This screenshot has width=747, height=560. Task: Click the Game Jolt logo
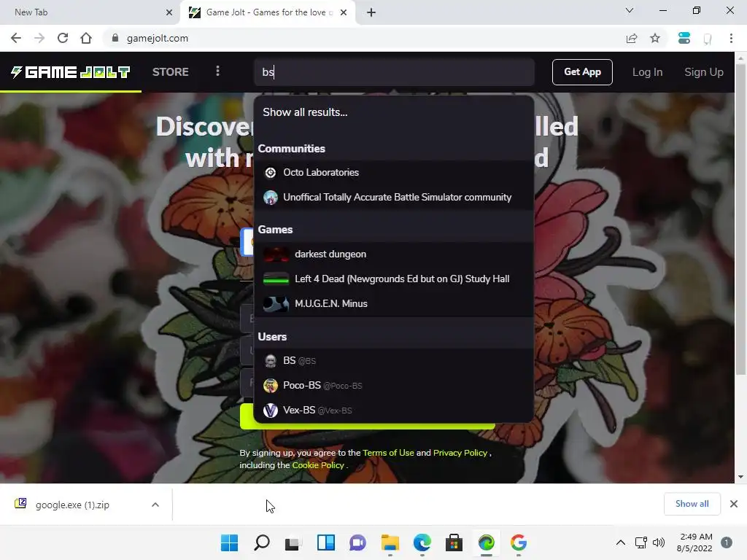click(71, 72)
